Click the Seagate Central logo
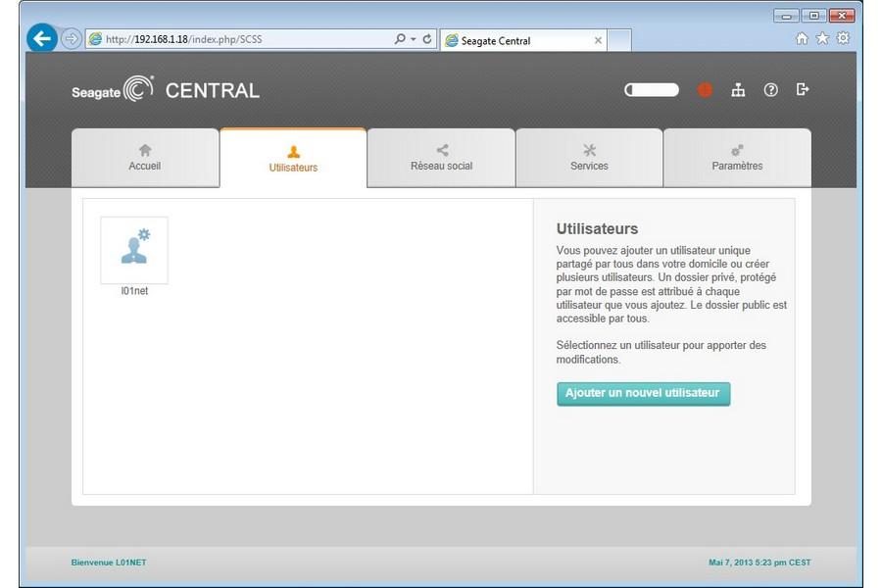 (x=166, y=89)
